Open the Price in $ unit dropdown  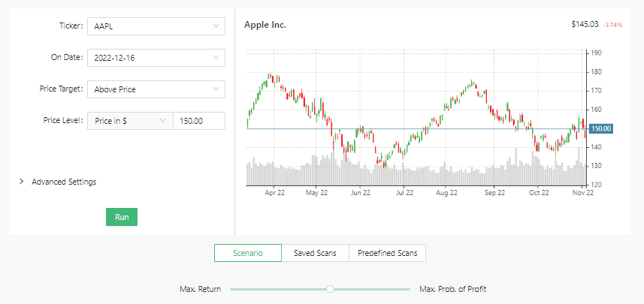(x=130, y=121)
